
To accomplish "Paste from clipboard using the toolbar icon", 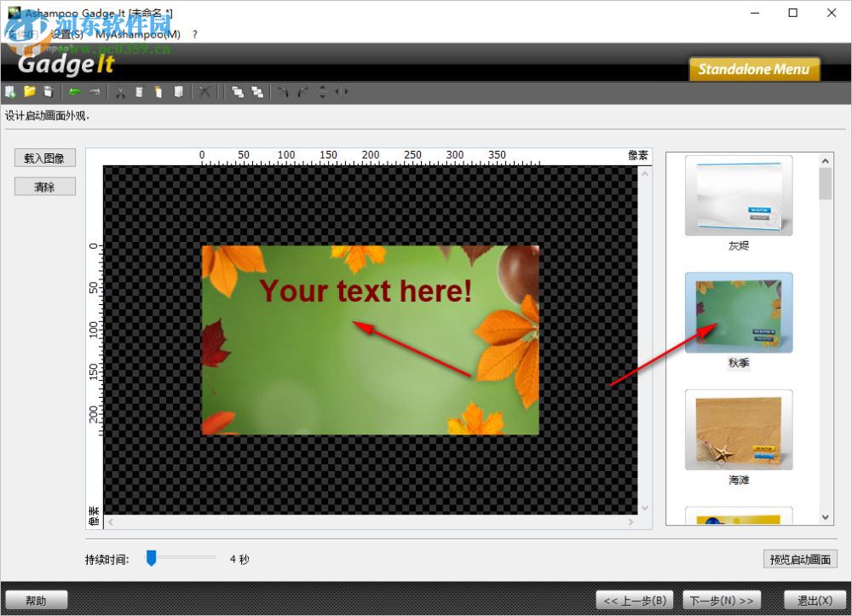I will [x=158, y=92].
